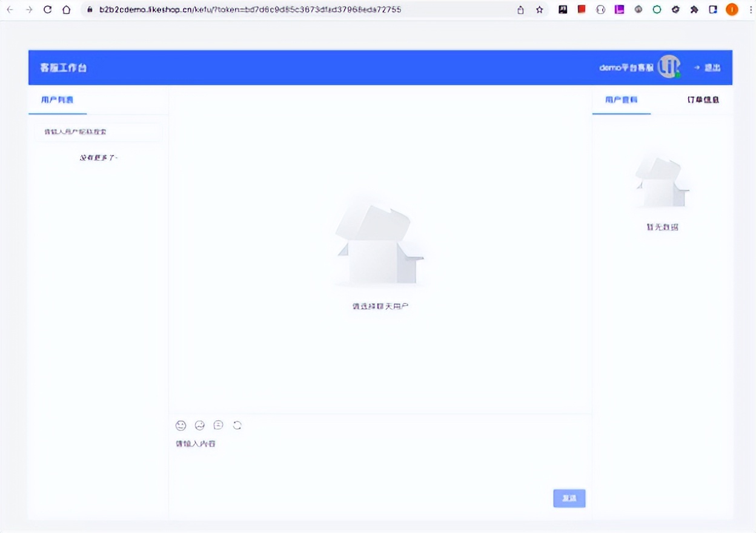Switch to the user profile (用户资料) tab
The width and height of the screenshot is (756, 533).
622,100
